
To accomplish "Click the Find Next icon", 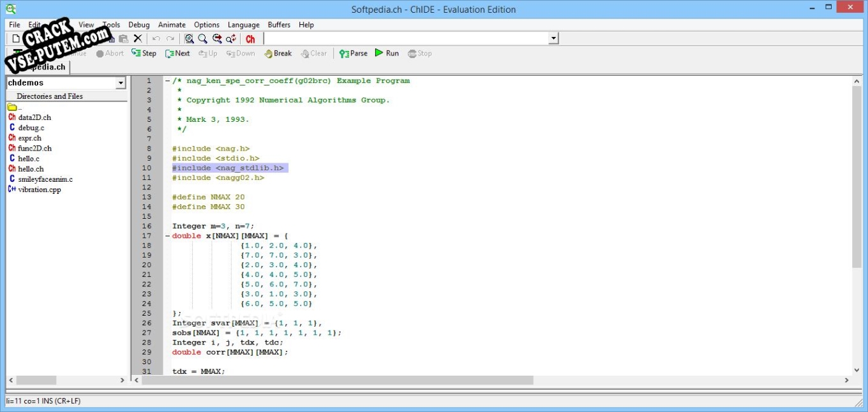I will pos(217,39).
